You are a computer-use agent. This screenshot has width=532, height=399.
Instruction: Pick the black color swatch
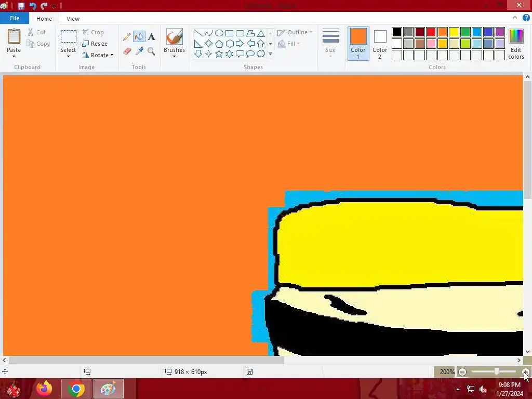click(396, 32)
